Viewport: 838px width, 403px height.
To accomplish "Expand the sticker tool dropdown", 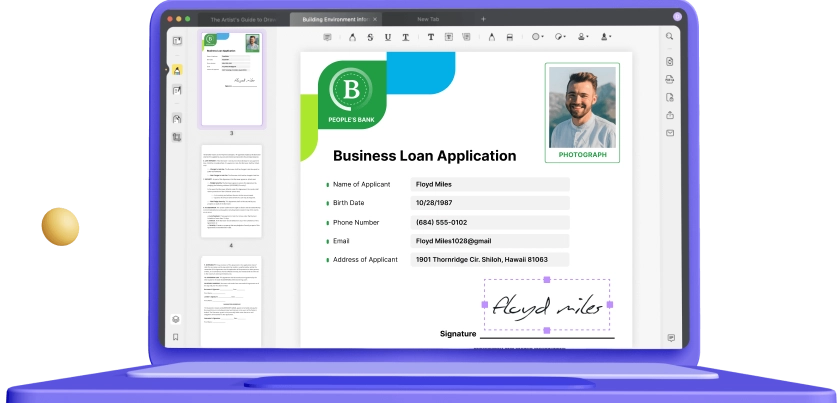I will point(560,37).
